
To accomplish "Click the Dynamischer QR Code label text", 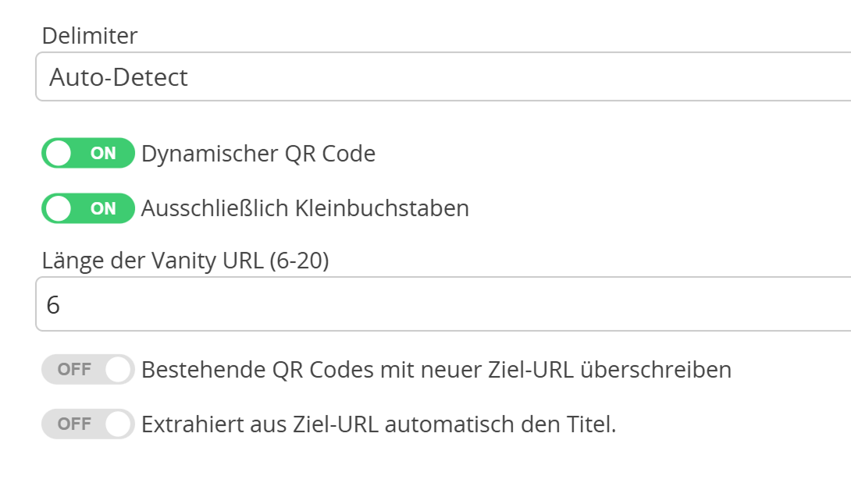I will pyautogui.click(x=258, y=153).
